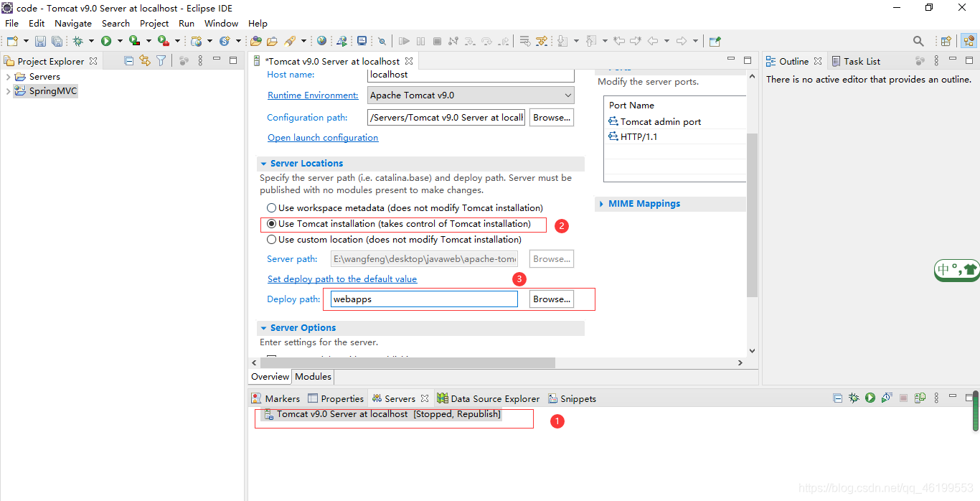Switch to the Task List tab
Viewport: 980px width, 501px height.
855,61
